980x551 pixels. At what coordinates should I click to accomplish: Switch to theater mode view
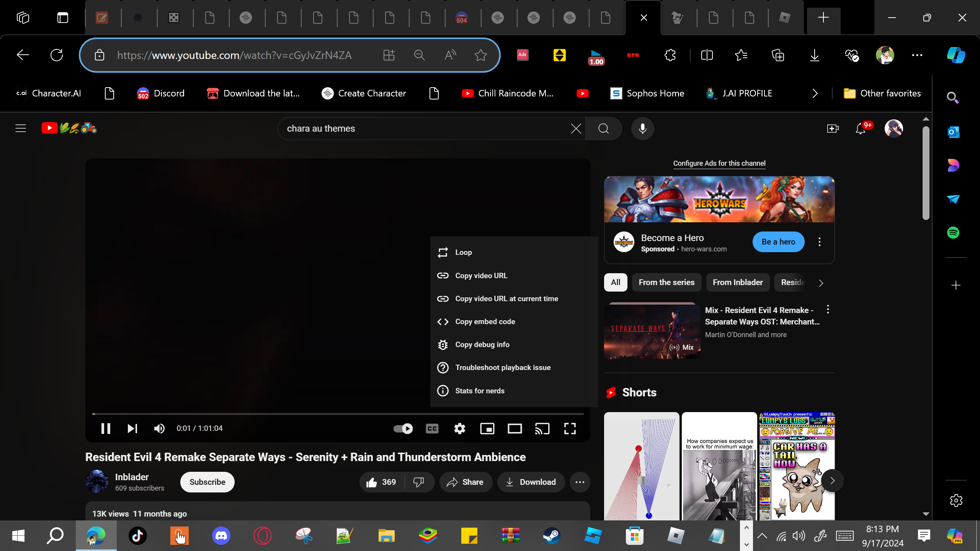point(514,429)
